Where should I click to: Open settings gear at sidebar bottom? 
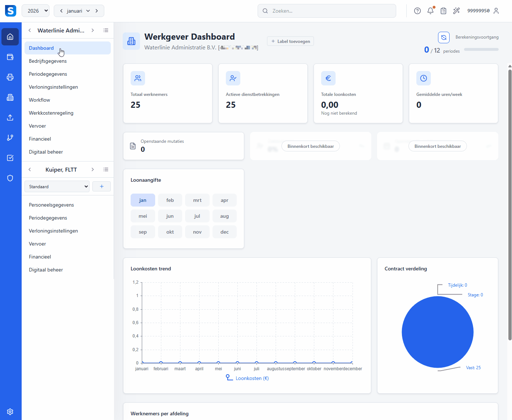[x=10, y=412]
